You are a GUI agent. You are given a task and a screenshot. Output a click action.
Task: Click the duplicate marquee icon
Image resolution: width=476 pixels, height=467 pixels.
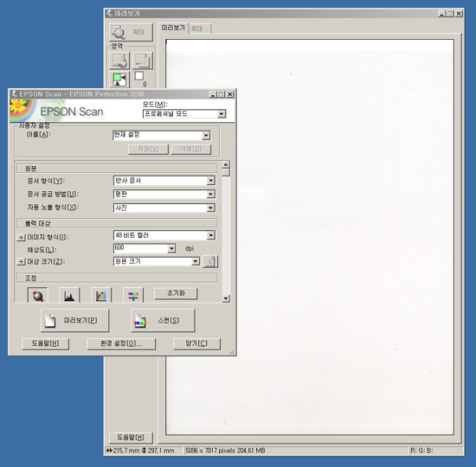click(143, 61)
